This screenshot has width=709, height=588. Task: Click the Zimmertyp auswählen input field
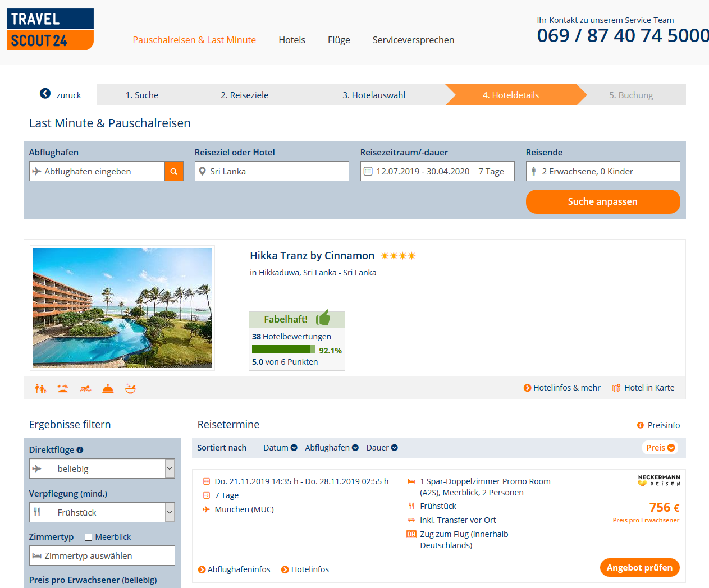(x=102, y=555)
